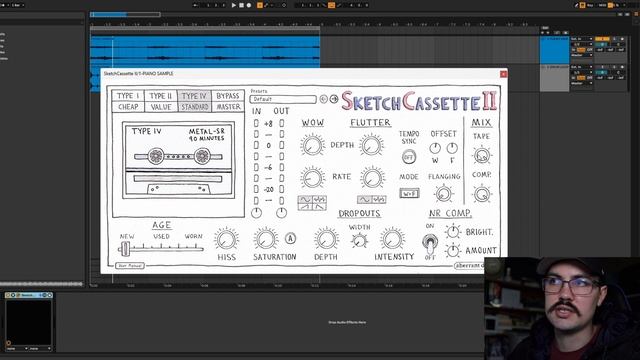Click the OFFSET W knob
The image size is (640, 360).
tap(435, 148)
